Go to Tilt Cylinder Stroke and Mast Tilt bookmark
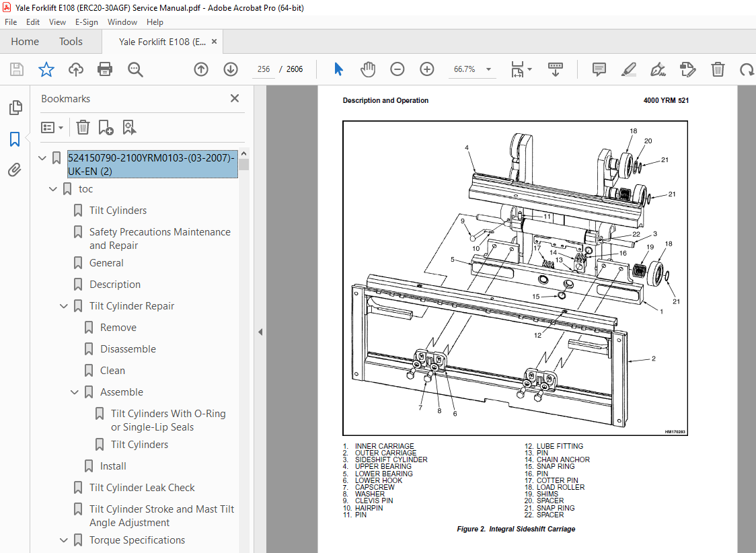Screen dimensions: 756x553 161,516
